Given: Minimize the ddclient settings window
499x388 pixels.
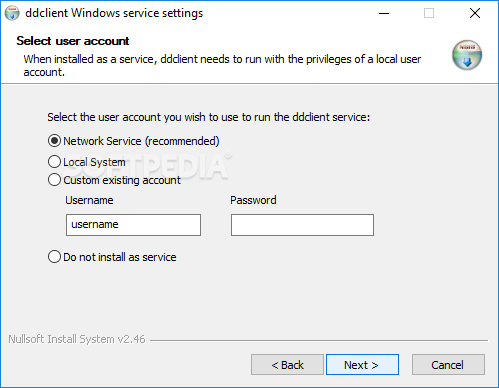Looking at the screenshot, I should [x=384, y=13].
